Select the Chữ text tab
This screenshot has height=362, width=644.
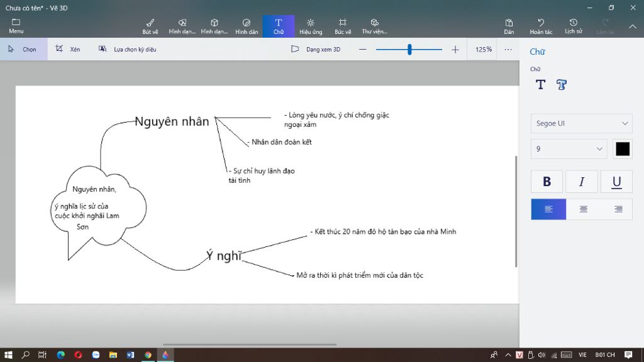point(279,26)
